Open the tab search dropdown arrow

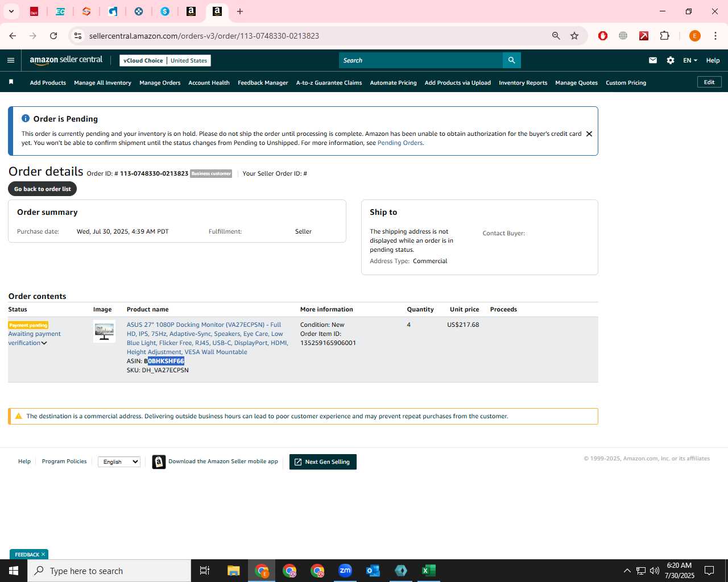click(11, 11)
